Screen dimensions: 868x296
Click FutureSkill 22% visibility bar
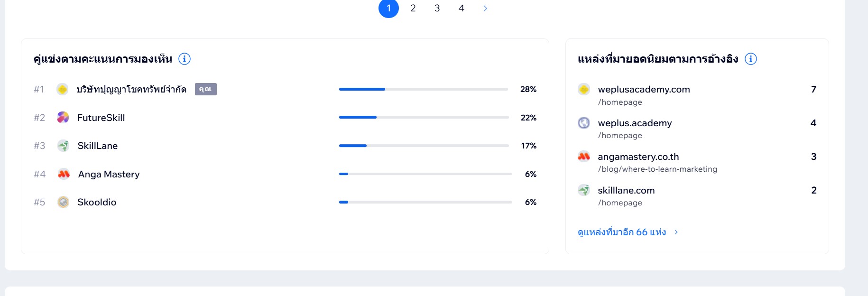tap(423, 117)
